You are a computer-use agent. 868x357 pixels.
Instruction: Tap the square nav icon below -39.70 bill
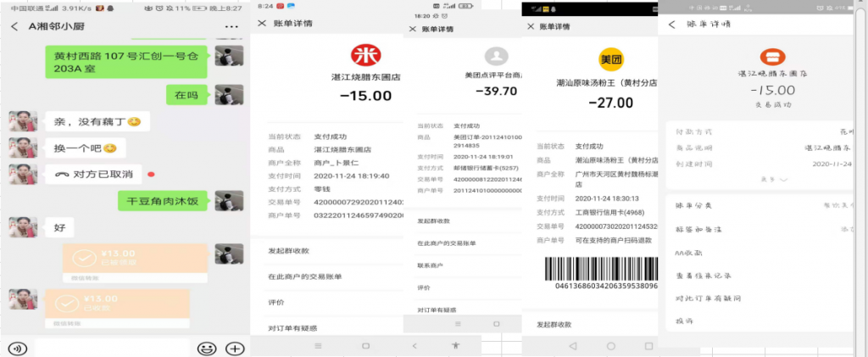[x=497, y=324]
